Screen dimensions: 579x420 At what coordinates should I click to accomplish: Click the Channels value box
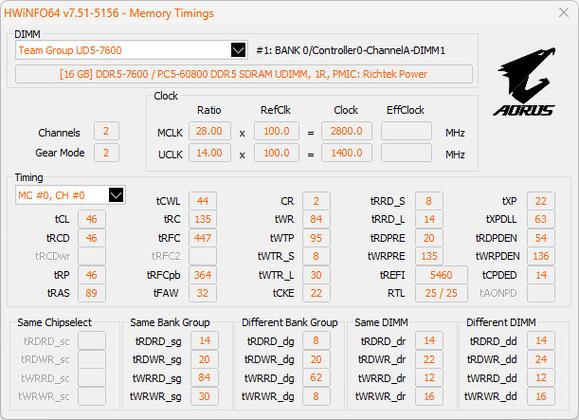pos(106,131)
